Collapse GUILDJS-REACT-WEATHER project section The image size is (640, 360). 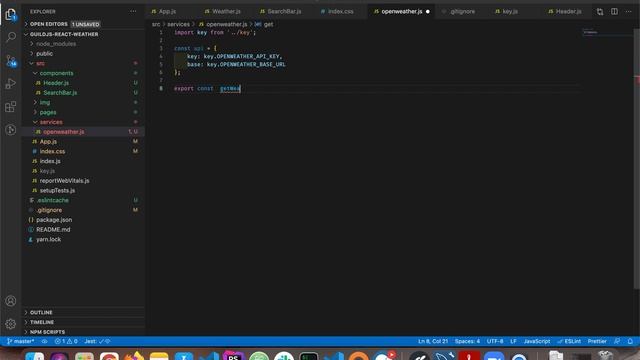tap(83, 34)
